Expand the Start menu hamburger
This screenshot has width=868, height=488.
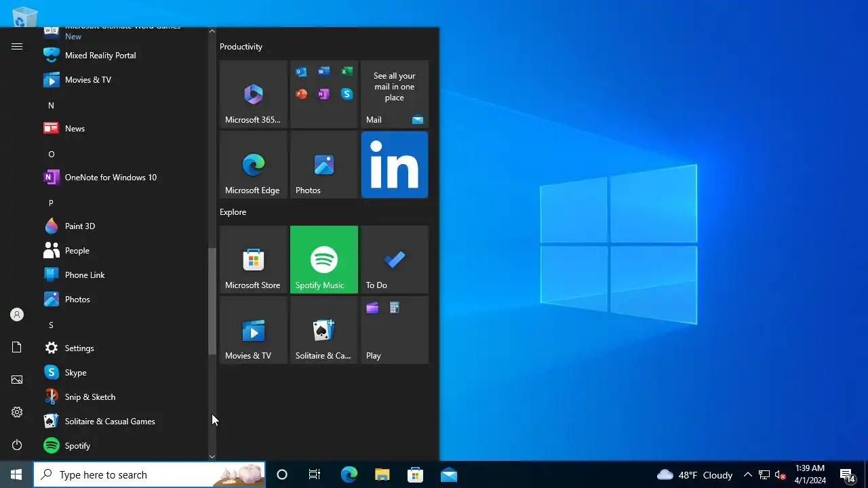[17, 46]
